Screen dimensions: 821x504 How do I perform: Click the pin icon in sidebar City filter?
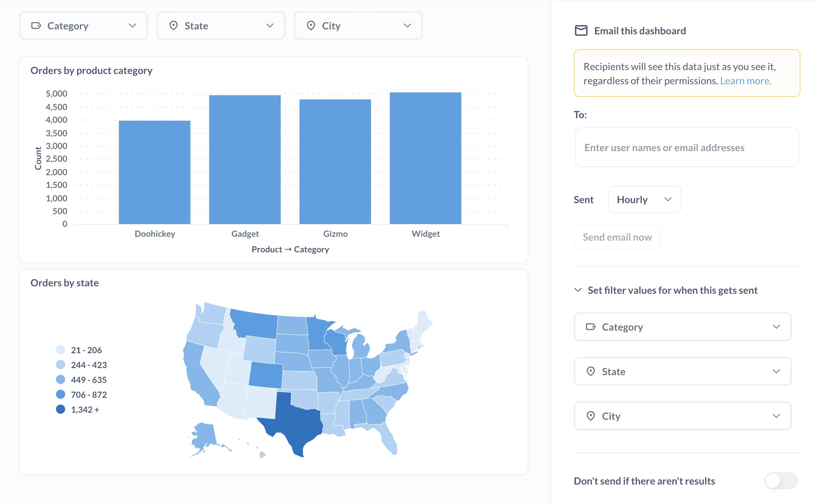click(x=591, y=416)
